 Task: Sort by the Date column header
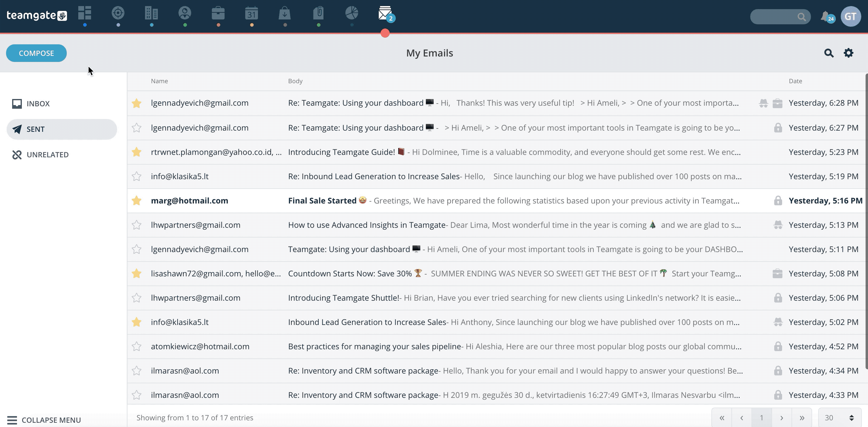[795, 81]
